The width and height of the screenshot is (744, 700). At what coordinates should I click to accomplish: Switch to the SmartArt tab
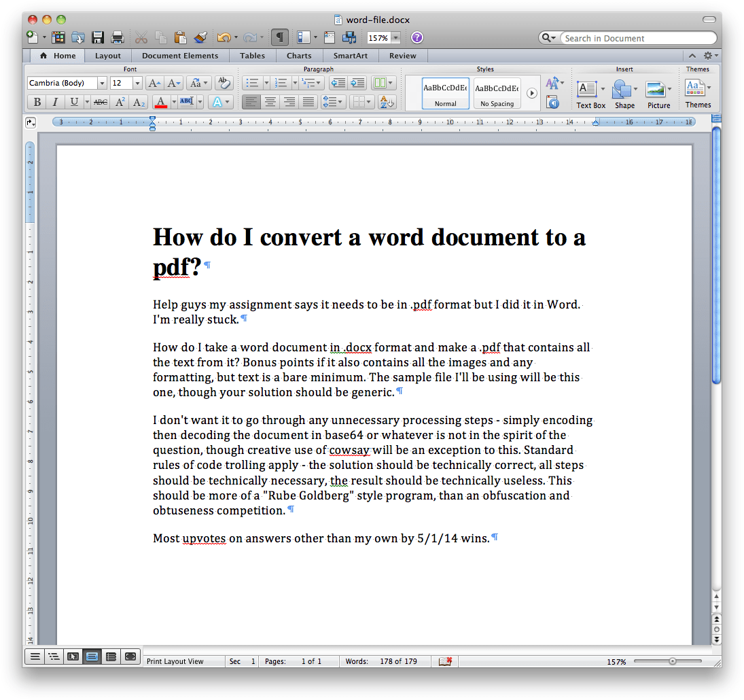click(x=350, y=56)
